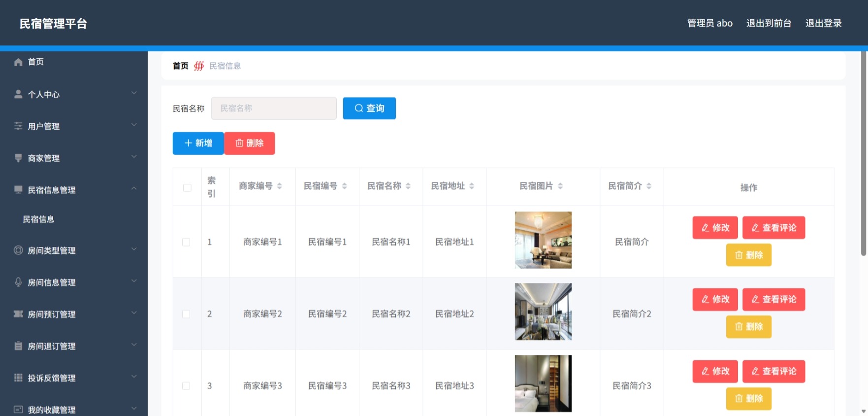868x416 pixels.
Task: Click 查看评论 for row 民宿名称2
Action: click(x=773, y=299)
